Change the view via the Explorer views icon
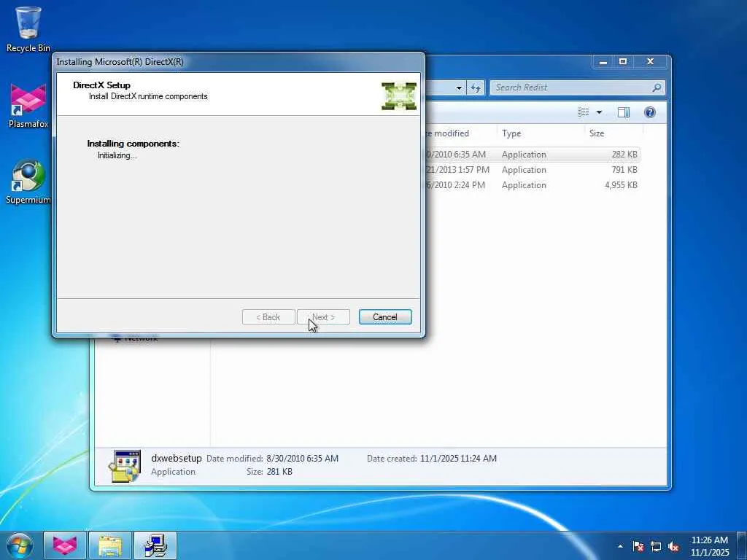Viewport: 747px width, 560px height. [x=584, y=112]
